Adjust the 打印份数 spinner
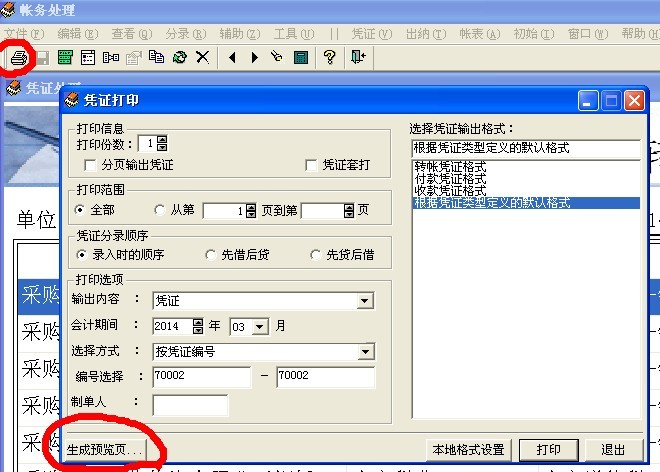 (162, 144)
